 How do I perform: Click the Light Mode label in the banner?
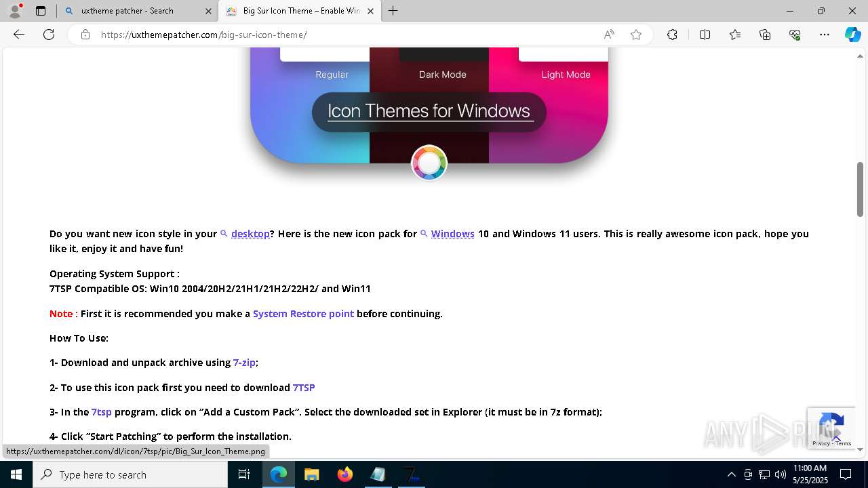(x=566, y=75)
